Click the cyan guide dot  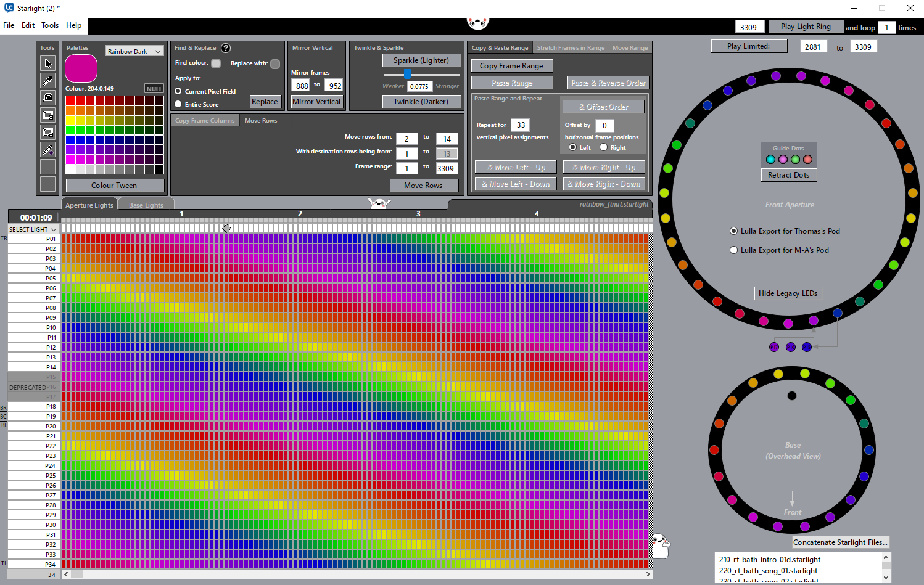point(770,160)
